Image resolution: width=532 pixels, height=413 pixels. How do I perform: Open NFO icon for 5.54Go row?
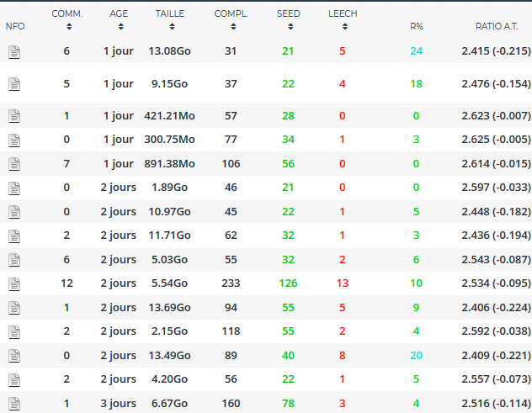14,284
